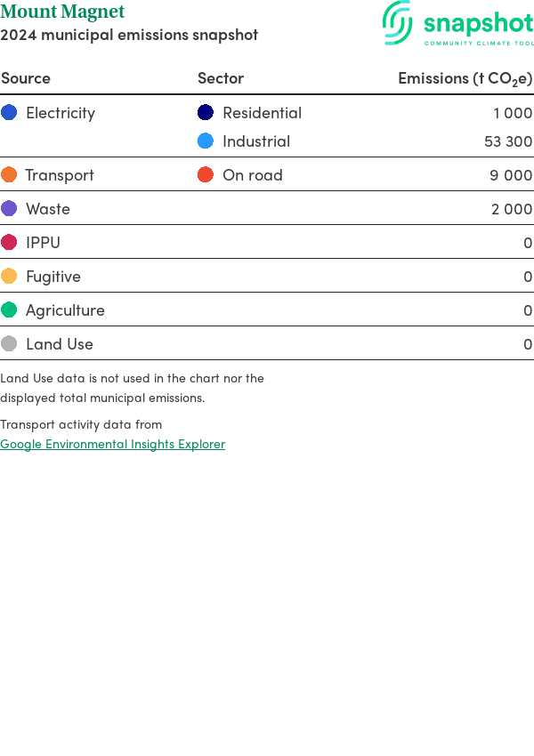The height and width of the screenshot is (756, 534).
Task: Click the Snapshot logo icon
Action: tap(397, 22)
